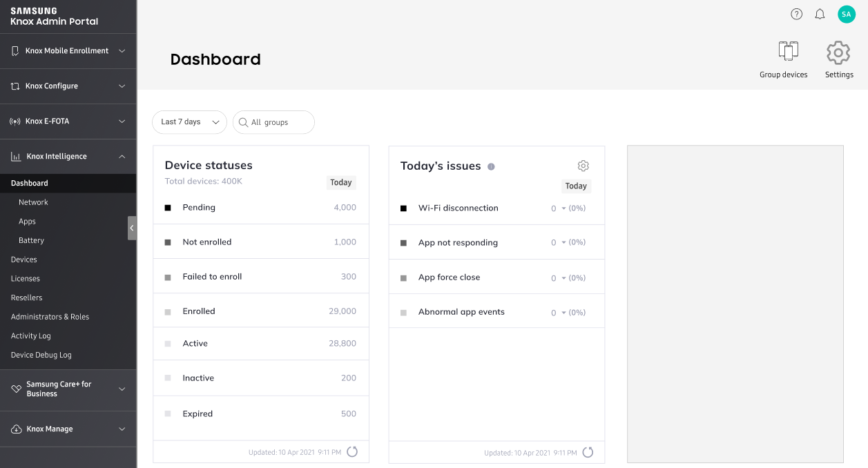The width and height of the screenshot is (868, 468).
Task: Click the App not responding label
Action: pos(458,243)
